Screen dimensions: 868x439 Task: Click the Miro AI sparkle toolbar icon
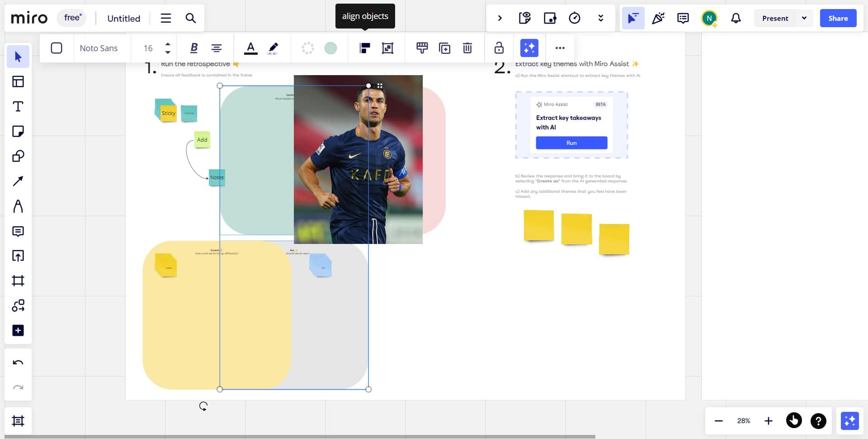click(x=529, y=48)
